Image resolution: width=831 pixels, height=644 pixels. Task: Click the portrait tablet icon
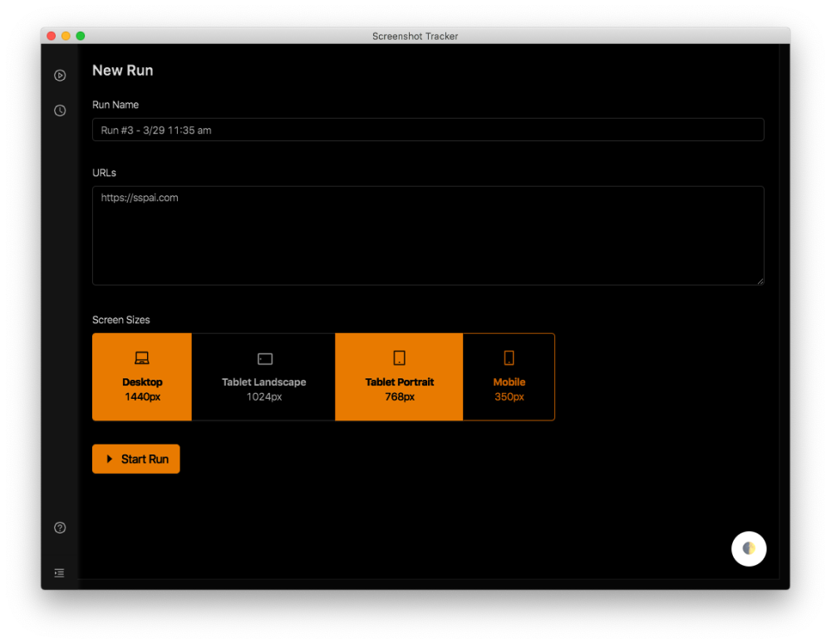(400, 358)
